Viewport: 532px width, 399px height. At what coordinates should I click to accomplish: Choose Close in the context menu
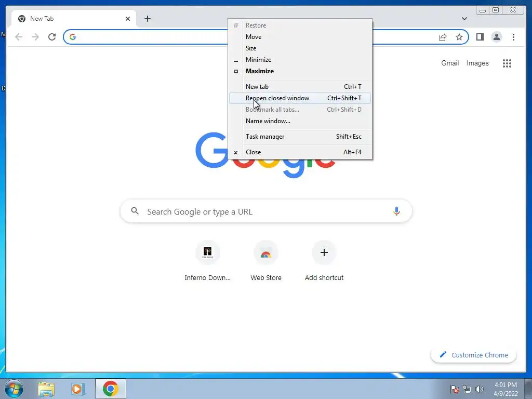point(300,152)
